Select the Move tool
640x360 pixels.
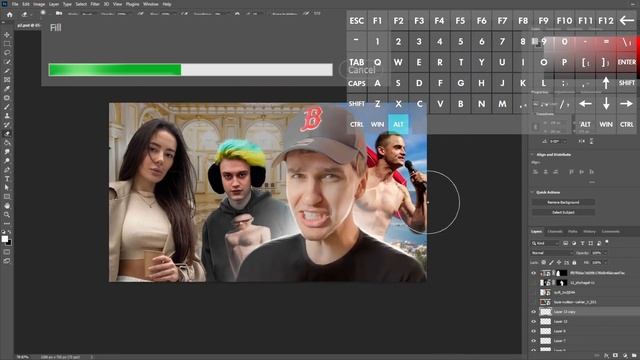pos(7,35)
